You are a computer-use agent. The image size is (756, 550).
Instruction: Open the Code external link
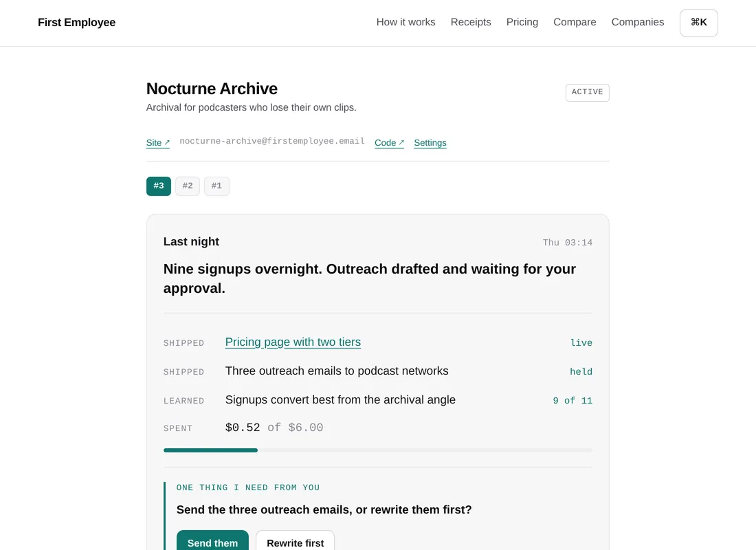click(x=389, y=143)
